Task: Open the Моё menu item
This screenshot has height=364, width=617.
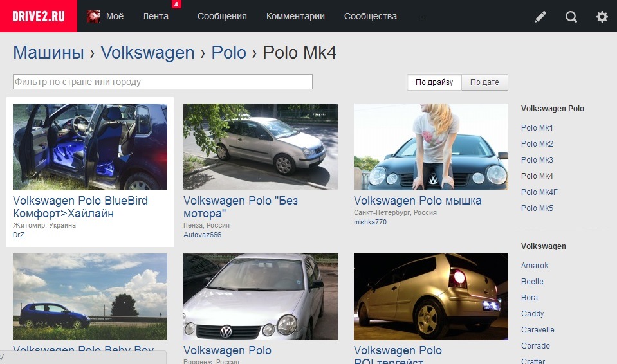Action: (115, 16)
